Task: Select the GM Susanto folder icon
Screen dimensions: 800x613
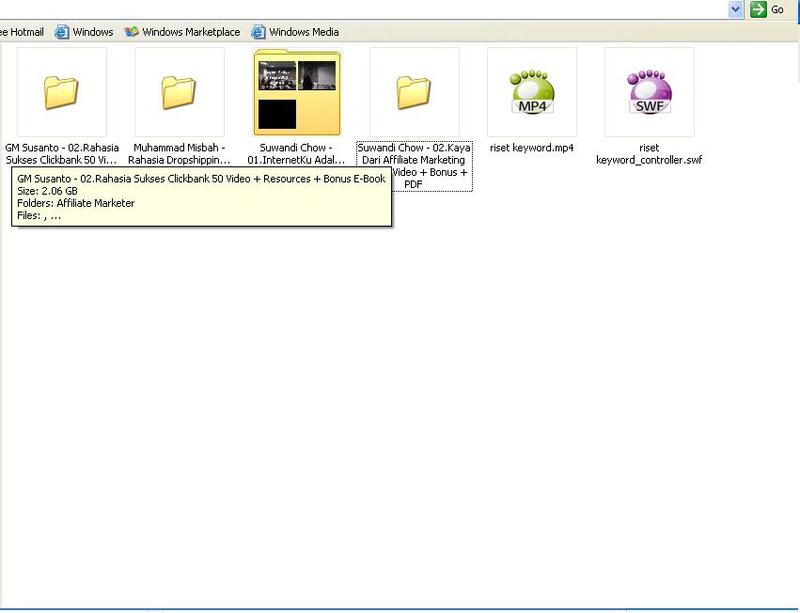Action: point(61,92)
